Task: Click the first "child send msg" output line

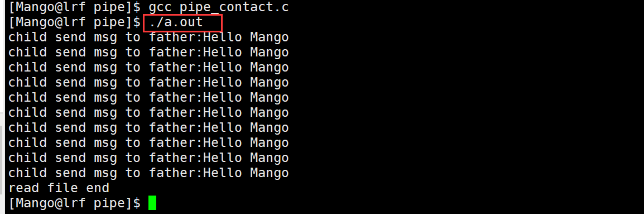Action: 148,37
